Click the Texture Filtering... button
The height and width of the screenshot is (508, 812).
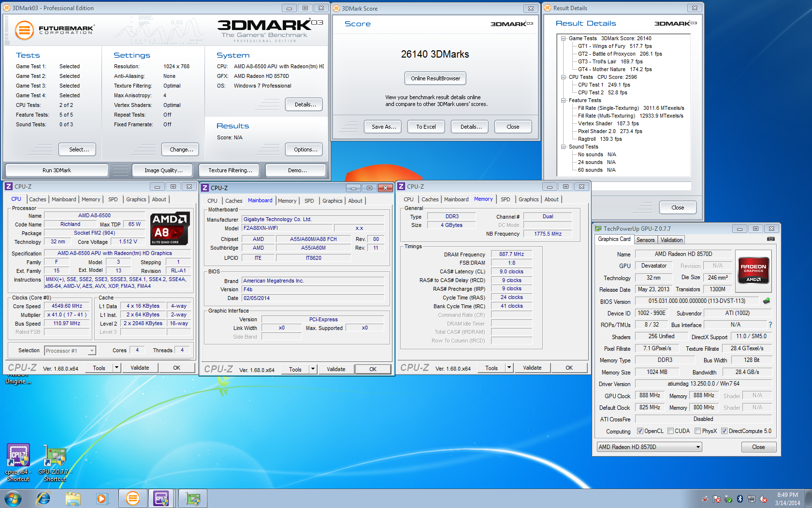pos(230,170)
